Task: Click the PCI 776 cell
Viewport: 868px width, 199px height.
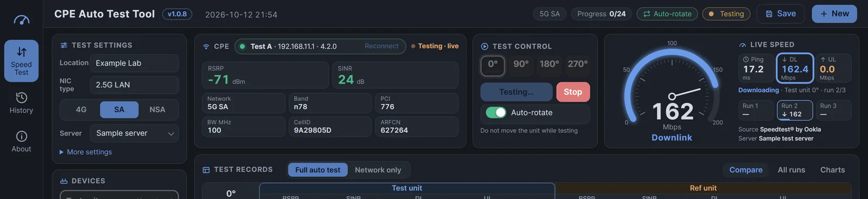Action: click(x=417, y=103)
